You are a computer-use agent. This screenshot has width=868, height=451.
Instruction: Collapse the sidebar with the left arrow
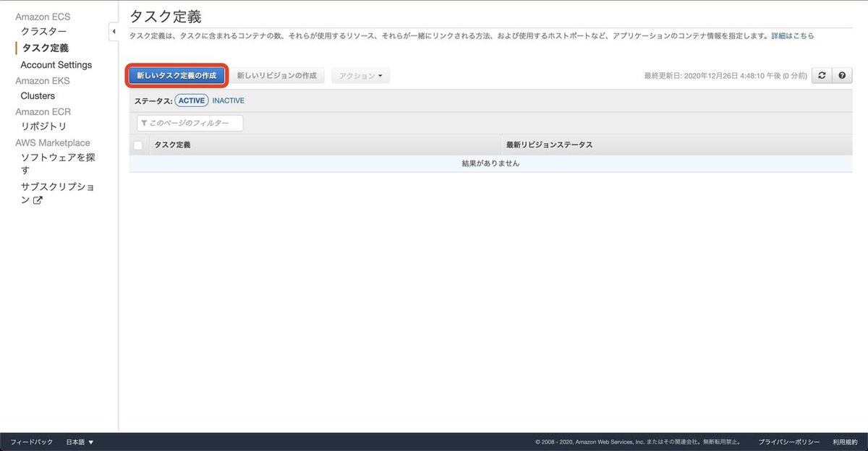[x=114, y=31]
